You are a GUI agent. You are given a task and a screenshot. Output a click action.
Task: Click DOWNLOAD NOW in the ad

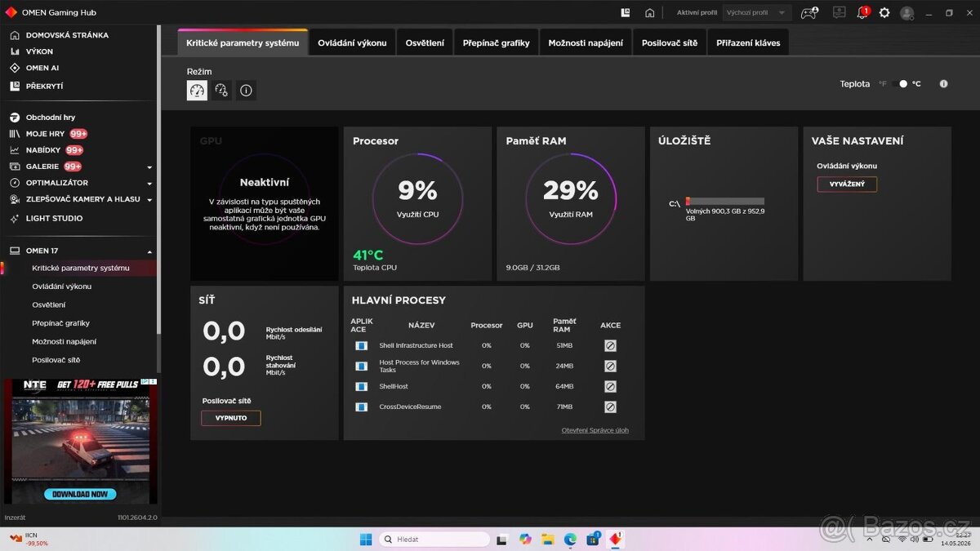[80, 494]
